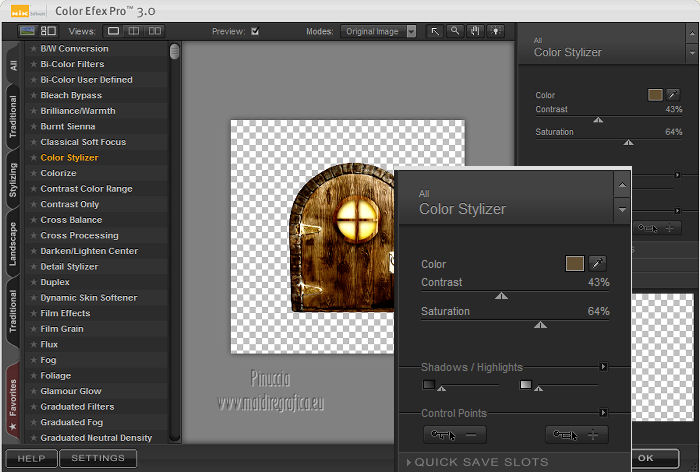
Task: Toggle favorite star for Bleach Bypass
Action: [33, 95]
